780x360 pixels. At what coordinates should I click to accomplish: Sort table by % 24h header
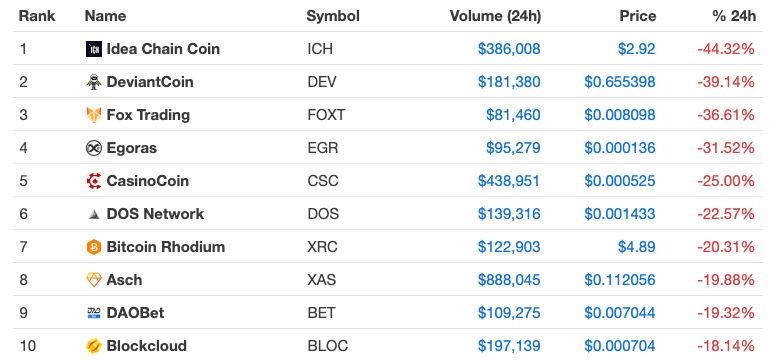coord(734,16)
